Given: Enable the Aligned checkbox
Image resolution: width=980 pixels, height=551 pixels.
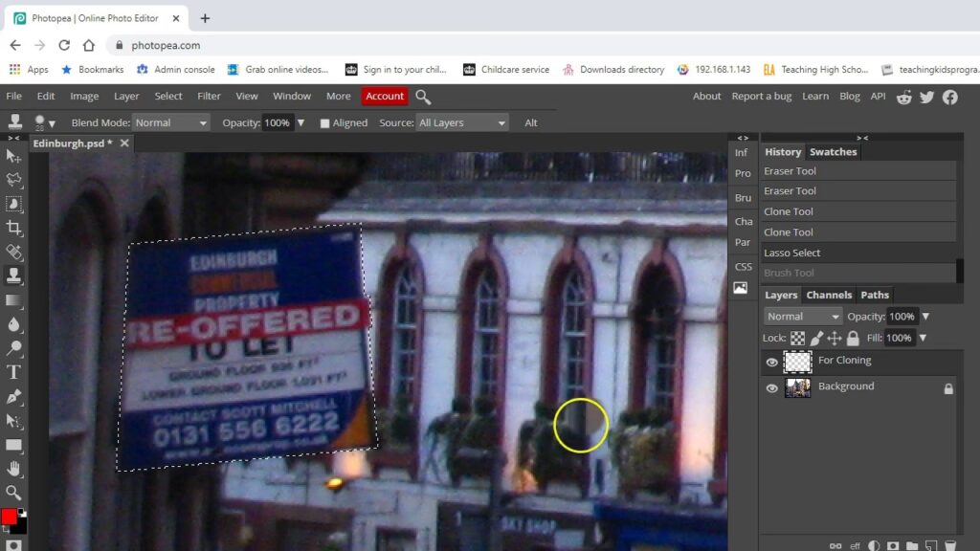Looking at the screenshot, I should (x=325, y=123).
